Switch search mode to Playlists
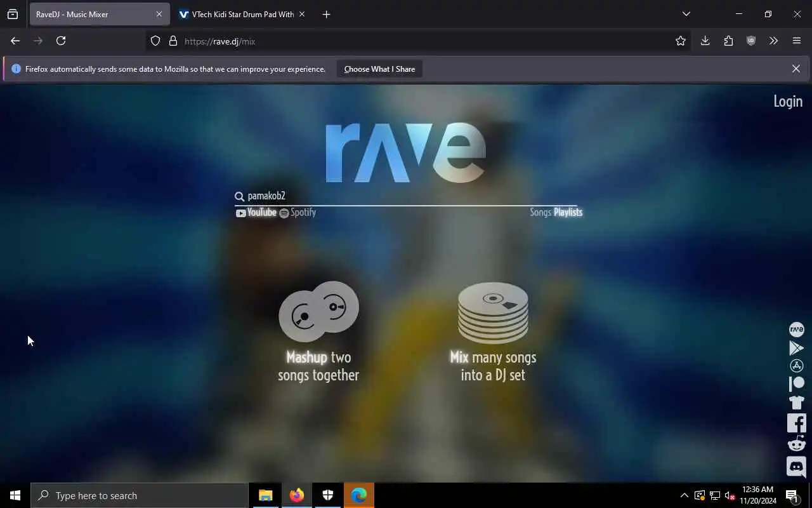 pos(568,212)
